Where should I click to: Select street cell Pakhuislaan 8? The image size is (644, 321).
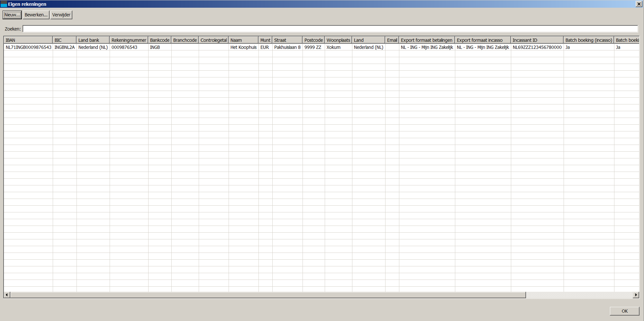tap(287, 47)
